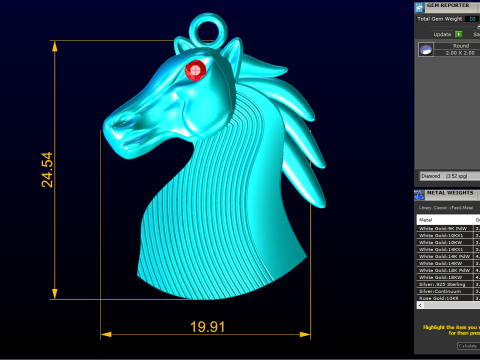480x360 pixels.
Task: Click the Calculate button
Action: tap(468, 346)
